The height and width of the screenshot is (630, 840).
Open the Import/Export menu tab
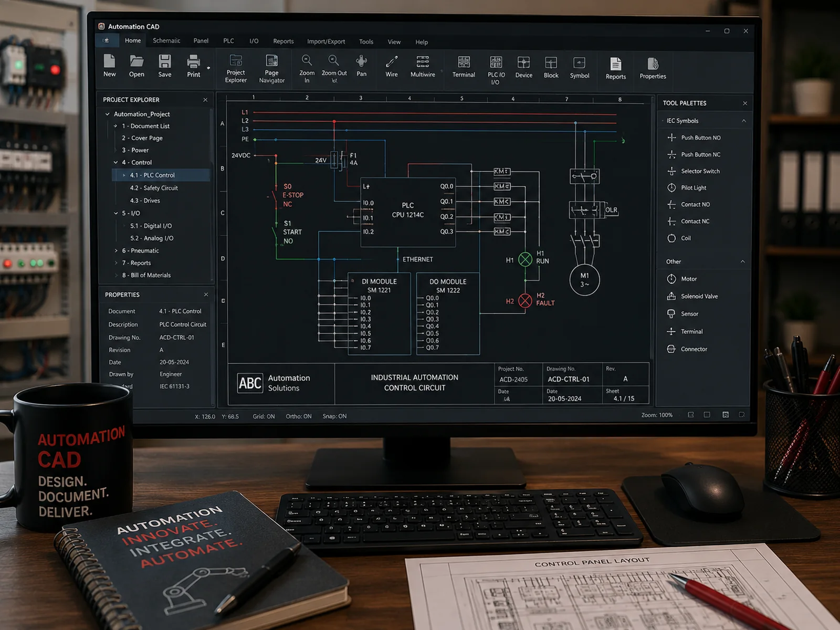coord(326,41)
